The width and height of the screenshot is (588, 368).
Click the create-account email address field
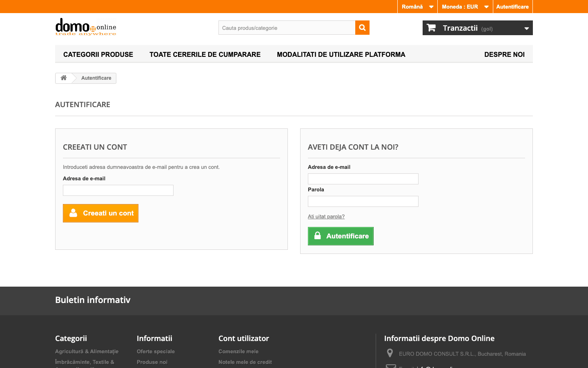click(118, 190)
